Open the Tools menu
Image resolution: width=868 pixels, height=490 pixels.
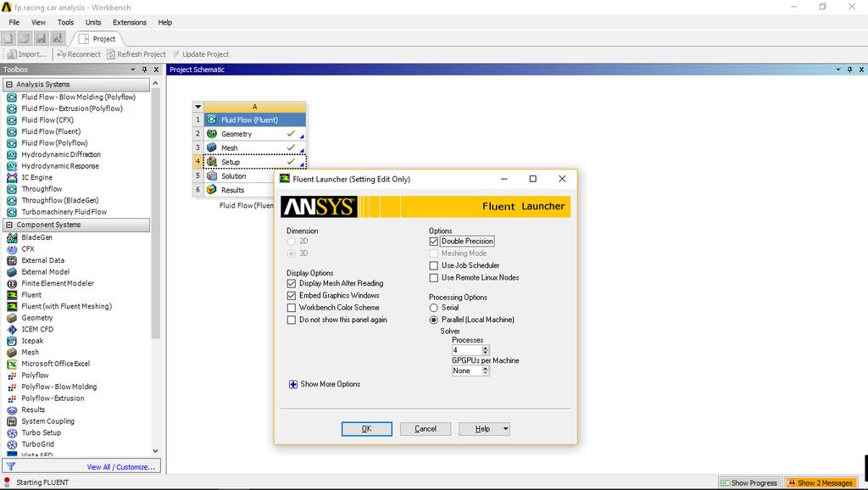tap(65, 22)
